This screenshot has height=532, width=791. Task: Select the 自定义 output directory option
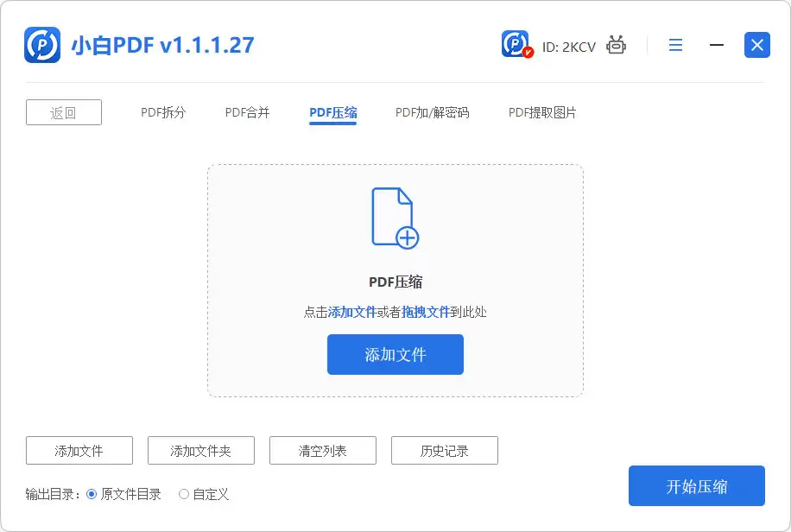point(183,494)
